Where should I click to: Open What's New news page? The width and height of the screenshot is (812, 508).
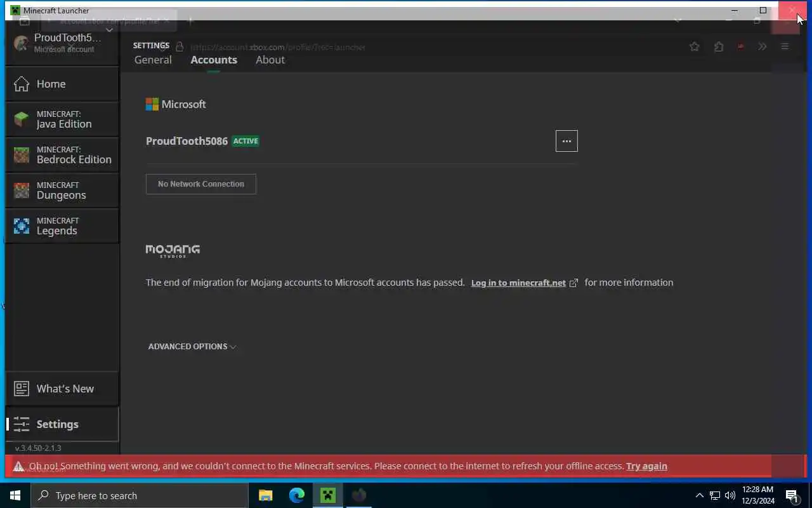[62, 389]
